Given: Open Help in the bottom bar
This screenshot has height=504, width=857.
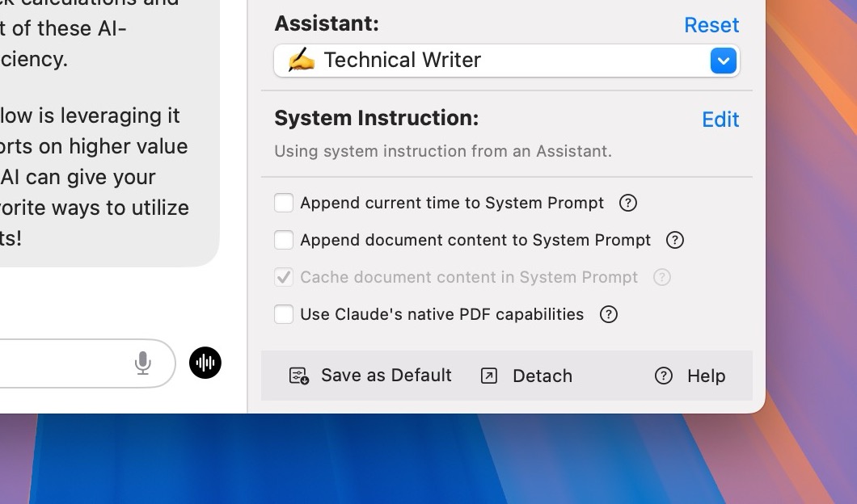Looking at the screenshot, I should 690,376.
